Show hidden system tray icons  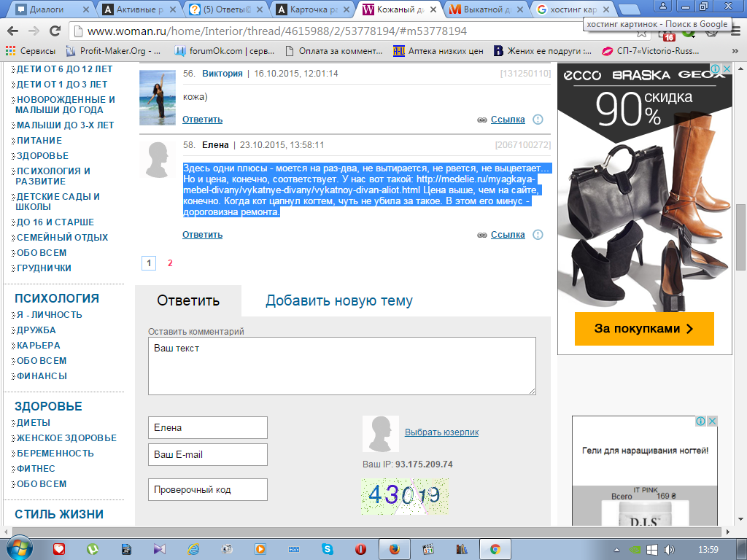click(x=616, y=550)
